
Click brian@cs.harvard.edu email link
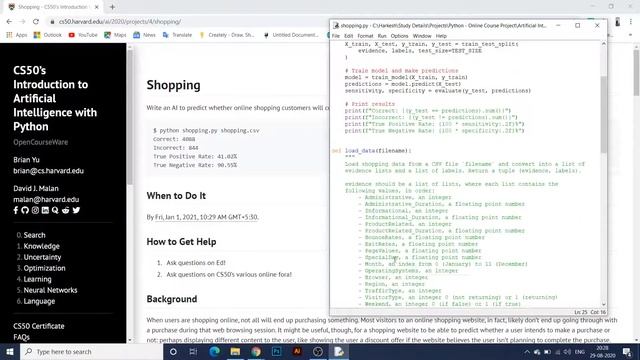(49, 171)
